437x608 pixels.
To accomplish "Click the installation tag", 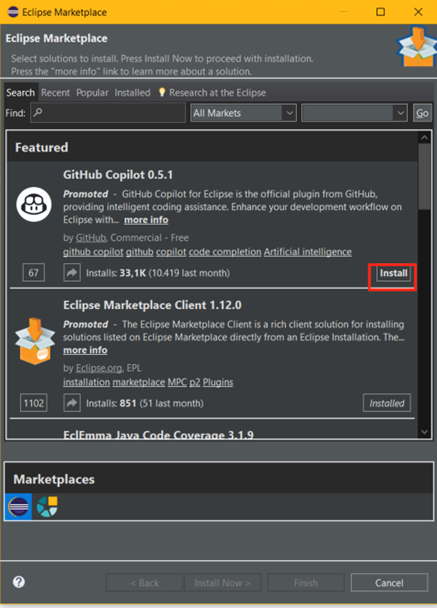I will click(x=86, y=382).
